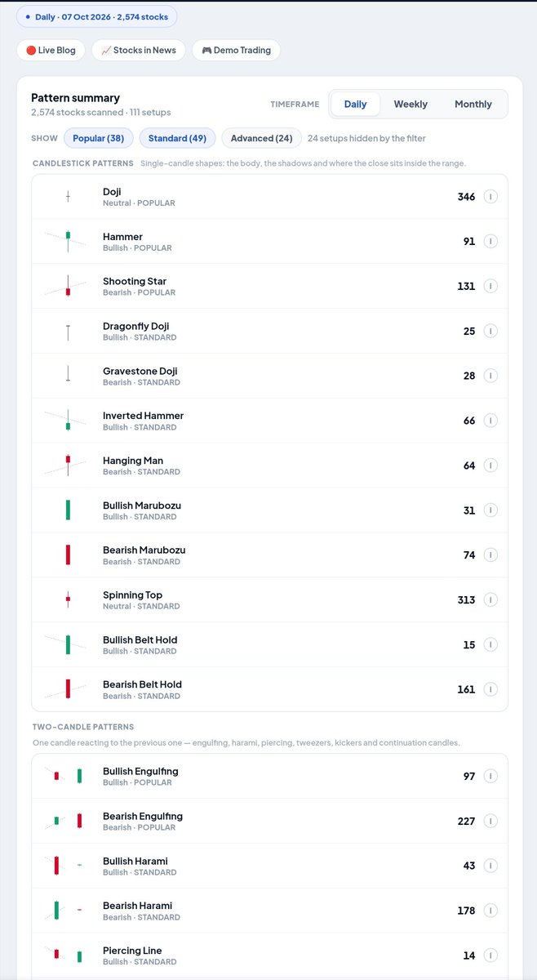537x980 pixels.
Task: Click info icon on Bearish Harami row
Action: point(490,911)
